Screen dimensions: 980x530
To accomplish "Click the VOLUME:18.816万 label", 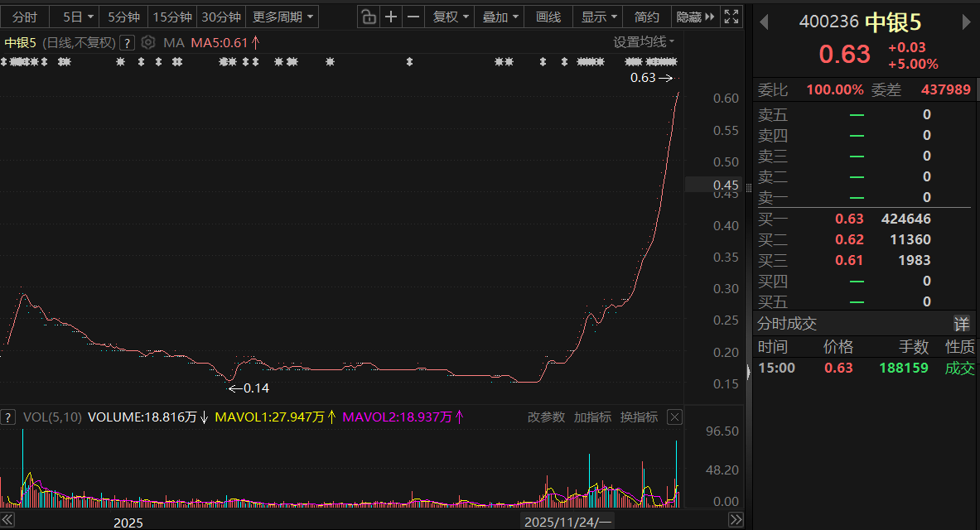I will click(x=148, y=417).
